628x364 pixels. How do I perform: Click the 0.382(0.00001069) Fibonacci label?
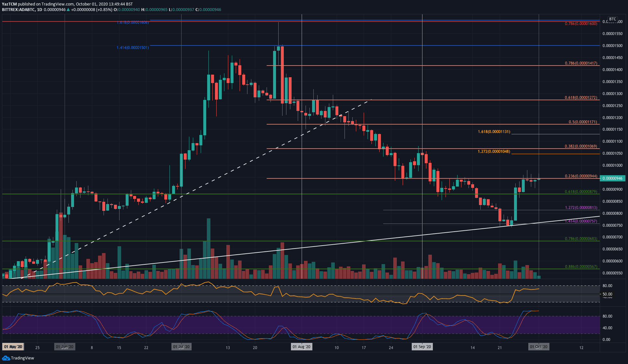click(581, 146)
